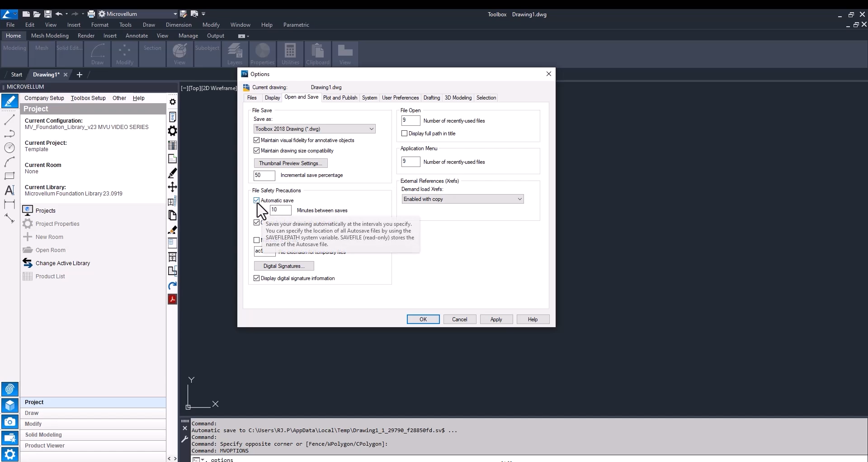Toggle the unchecked checkbox above temporary file extension

pos(257,240)
